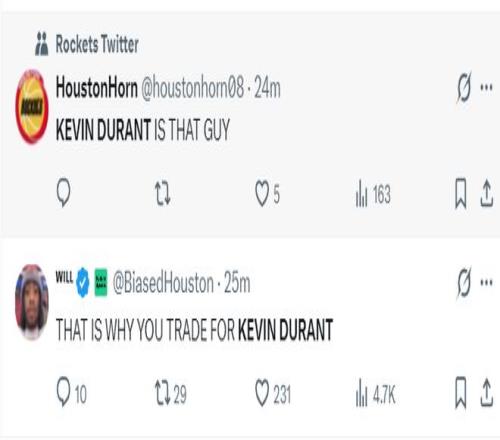Repost HoustonHorn's tweet
Screen dimensions: 500x440
click(163, 194)
